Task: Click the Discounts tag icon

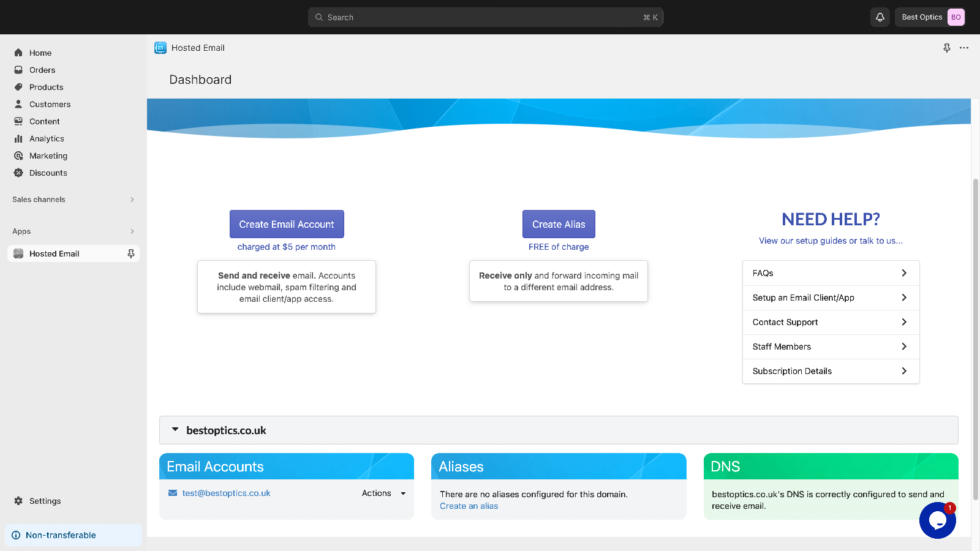Action: (x=18, y=173)
